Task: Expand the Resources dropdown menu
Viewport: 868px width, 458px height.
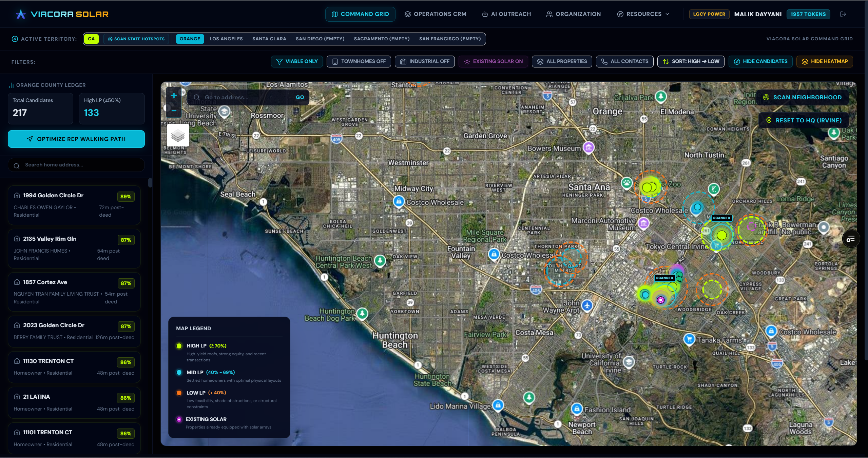Action: (643, 14)
